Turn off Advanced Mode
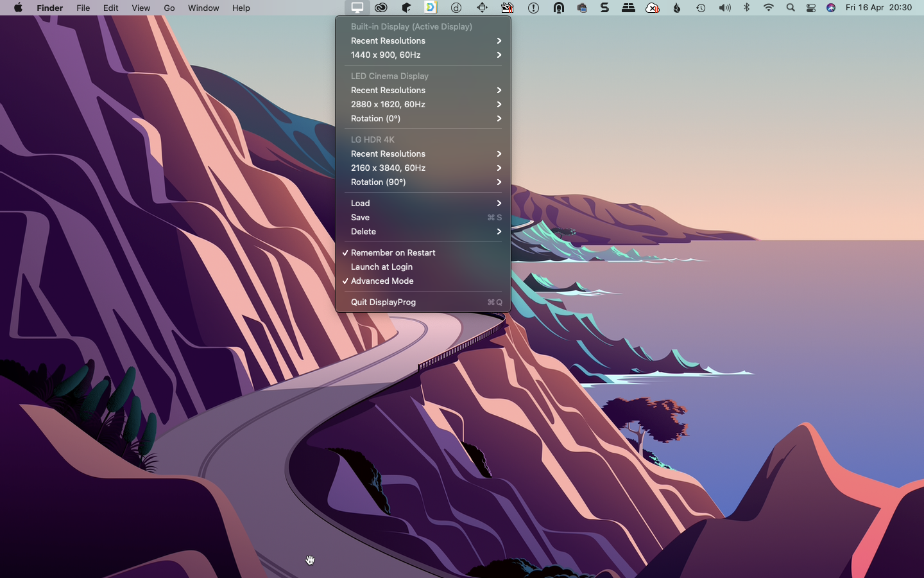924x578 pixels. click(x=382, y=281)
